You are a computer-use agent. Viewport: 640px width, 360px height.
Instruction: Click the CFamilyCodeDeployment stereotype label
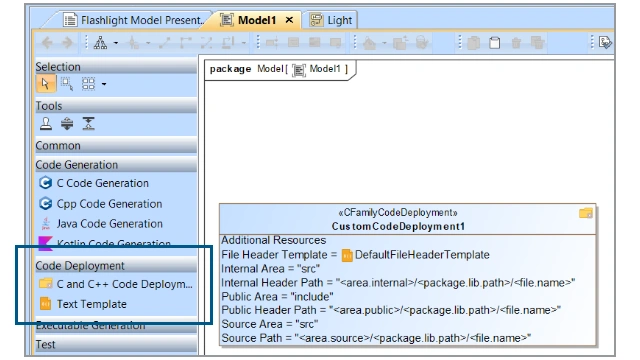coord(398,213)
